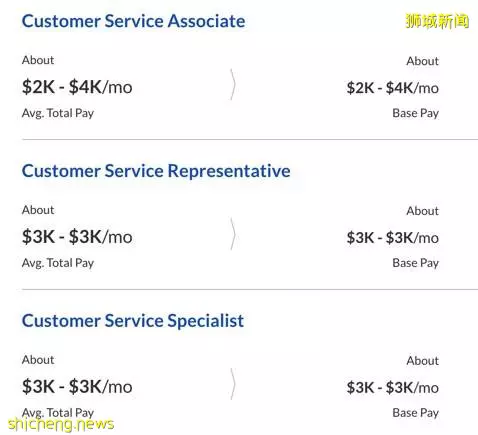Click Specialist's $3K - $3K/mo base pay

(392, 387)
